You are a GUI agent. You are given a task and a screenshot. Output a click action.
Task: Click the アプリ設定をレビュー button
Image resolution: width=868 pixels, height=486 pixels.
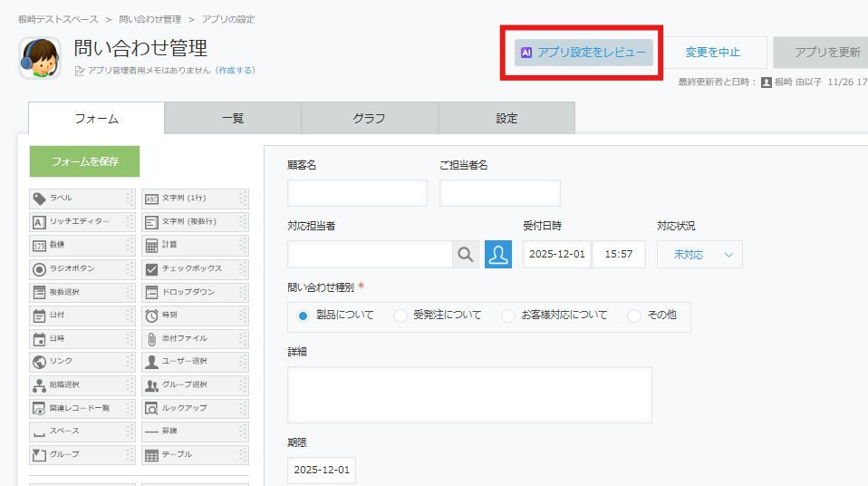click(583, 53)
